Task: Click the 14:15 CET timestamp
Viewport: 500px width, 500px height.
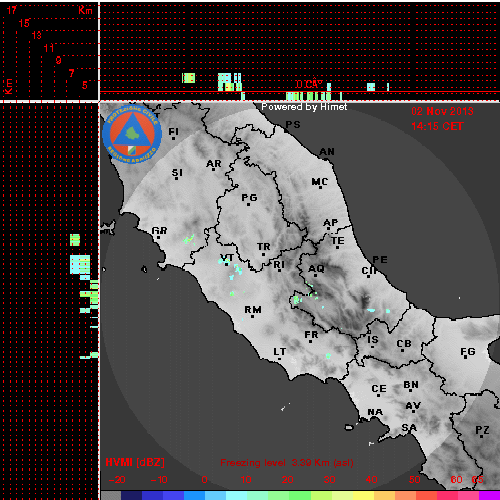Action: pyautogui.click(x=437, y=126)
